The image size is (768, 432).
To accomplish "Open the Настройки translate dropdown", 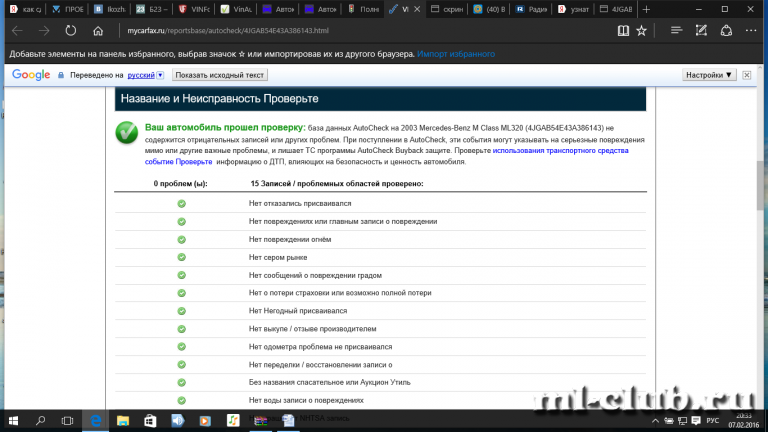I will (x=710, y=75).
